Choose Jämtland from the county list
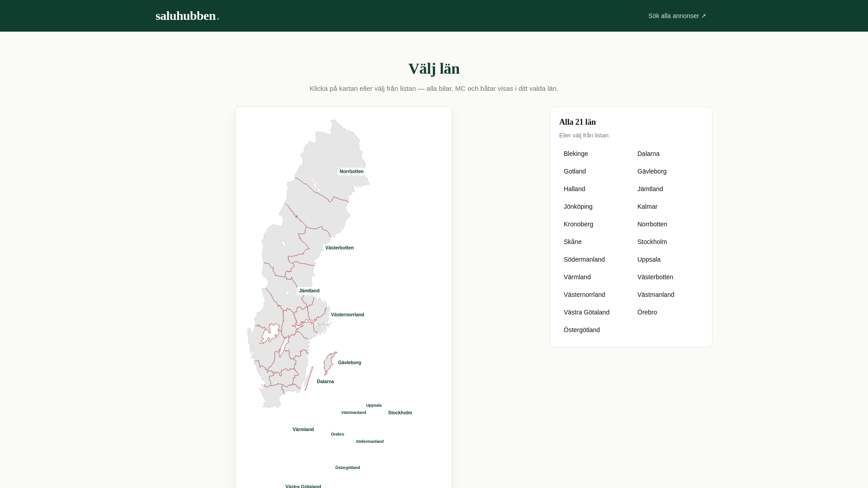 point(668,189)
